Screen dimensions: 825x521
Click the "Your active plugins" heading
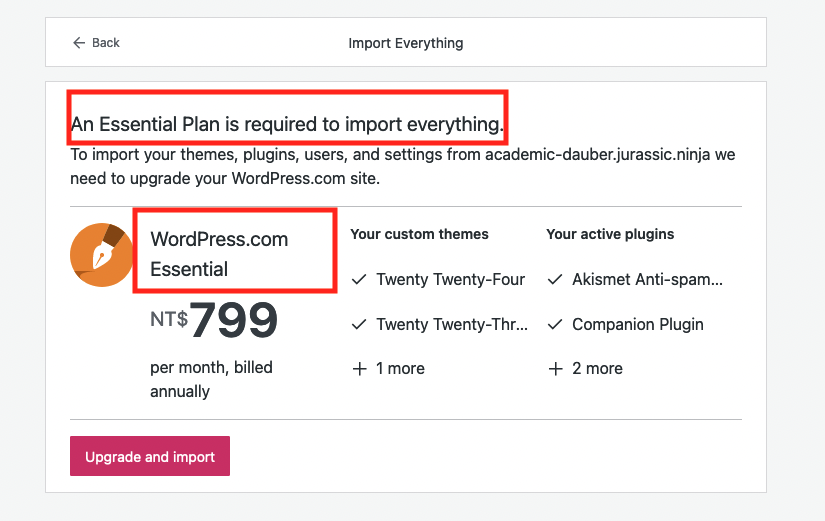610,234
